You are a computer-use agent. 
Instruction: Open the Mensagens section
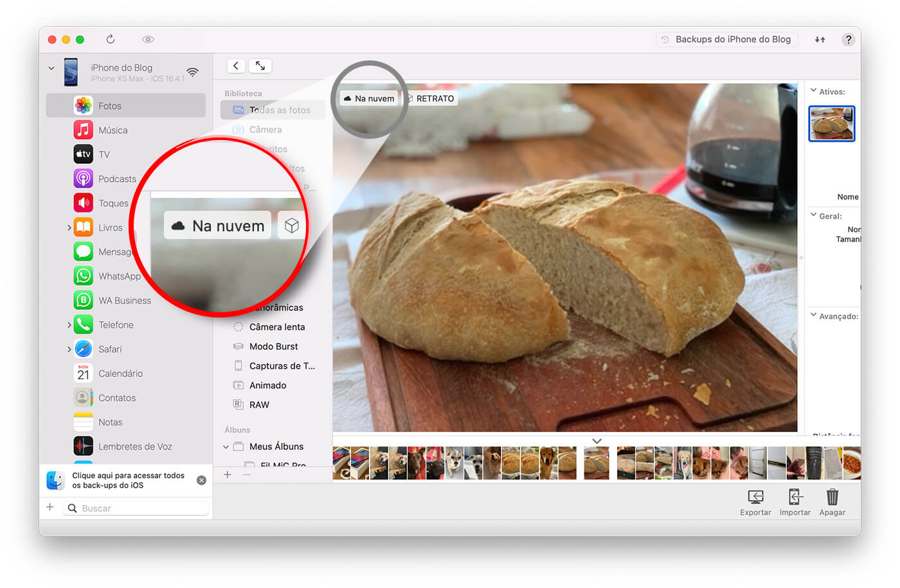tap(103, 252)
